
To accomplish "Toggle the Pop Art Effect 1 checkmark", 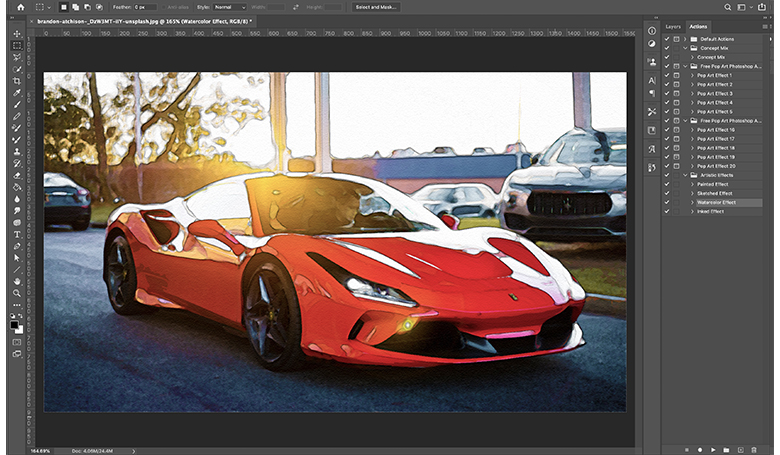I will 667,75.
